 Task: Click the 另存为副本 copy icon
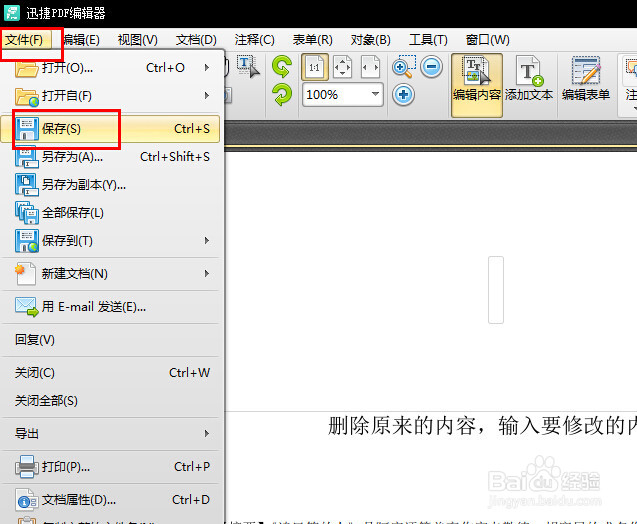(x=27, y=185)
